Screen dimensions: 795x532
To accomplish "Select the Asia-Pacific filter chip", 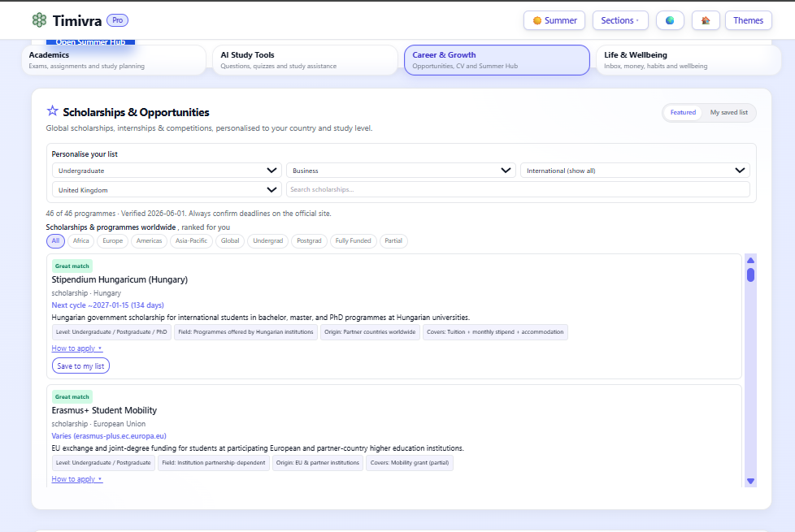I will (191, 240).
